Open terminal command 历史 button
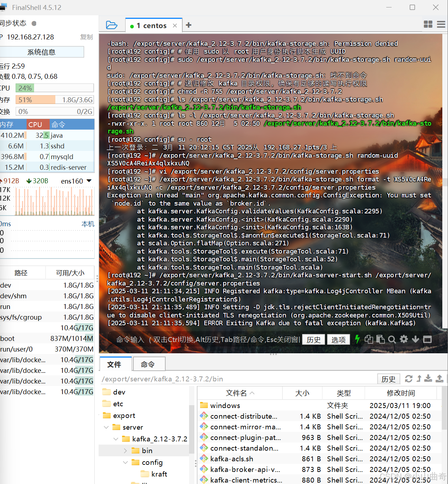Viewport: 448px width, 484px height. click(314, 339)
